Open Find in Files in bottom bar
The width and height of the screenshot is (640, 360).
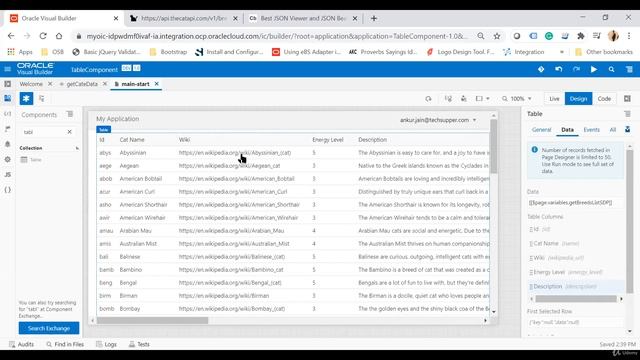(x=65, y=344)
